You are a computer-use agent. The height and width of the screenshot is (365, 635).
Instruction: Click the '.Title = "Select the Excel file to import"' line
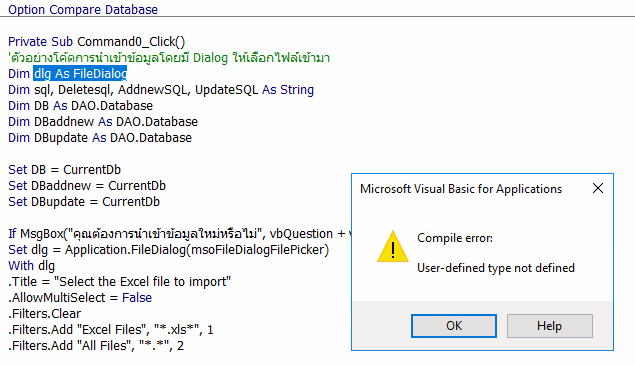pyautogui.click(x=119, y=282)
